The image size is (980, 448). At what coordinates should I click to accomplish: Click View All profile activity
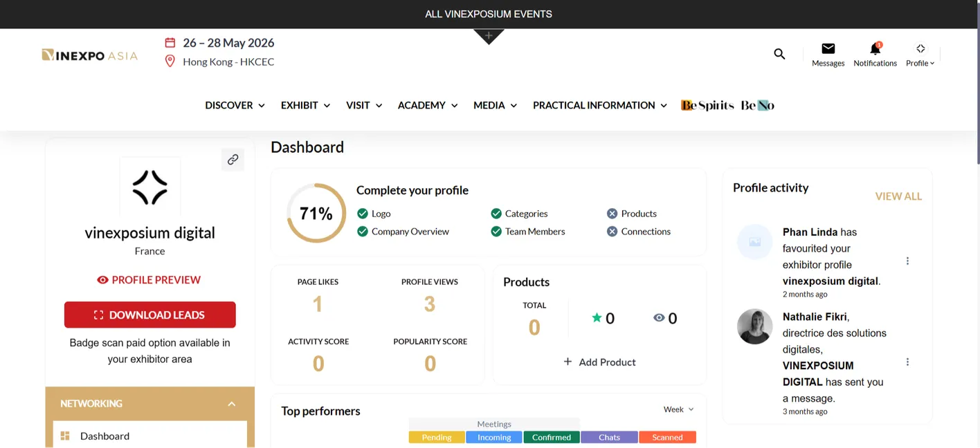pyautogui.click(x=898, y=196)
